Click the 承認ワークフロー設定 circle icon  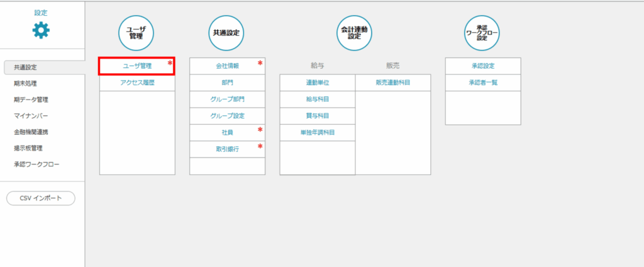coord(482,33)
